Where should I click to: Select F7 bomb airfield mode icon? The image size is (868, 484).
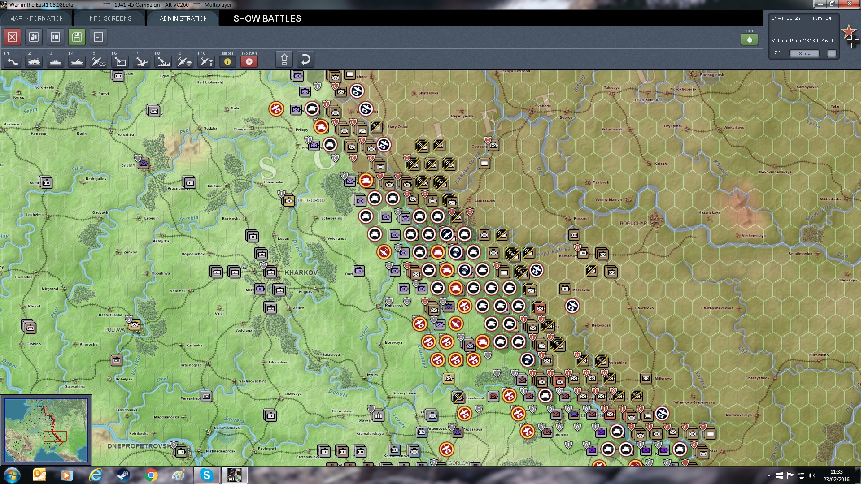point(142,61)
